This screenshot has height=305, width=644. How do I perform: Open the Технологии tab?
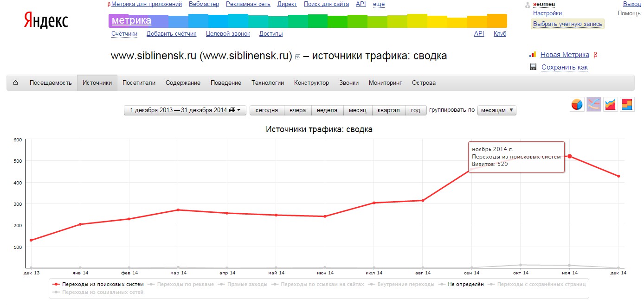(x=268, y=83)
